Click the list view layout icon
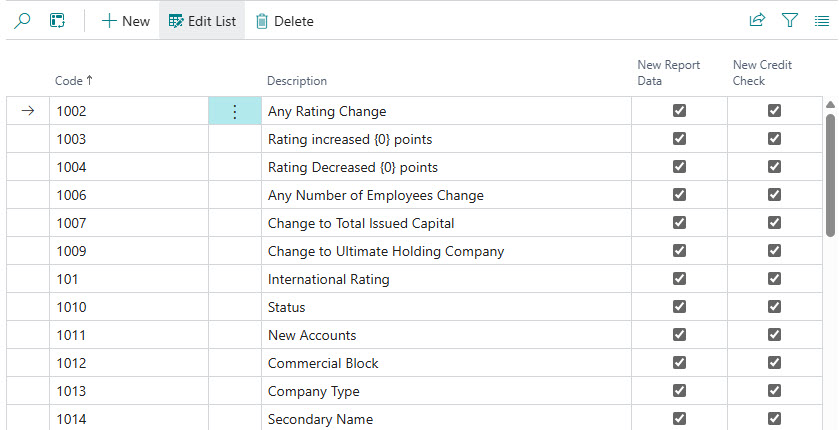 click(821, 20)
